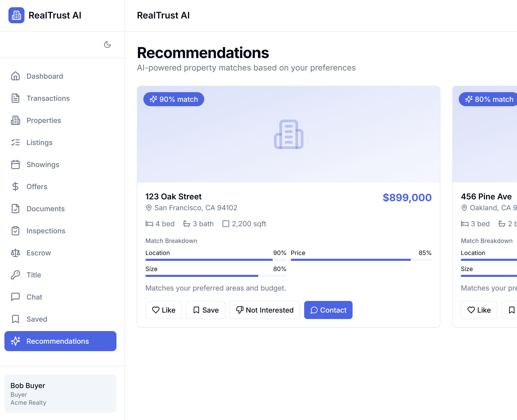The width and height of the screenshot is (517, 420).
Task: Like the 456 Pine Ave property
Action: click(x=479, y=310)
